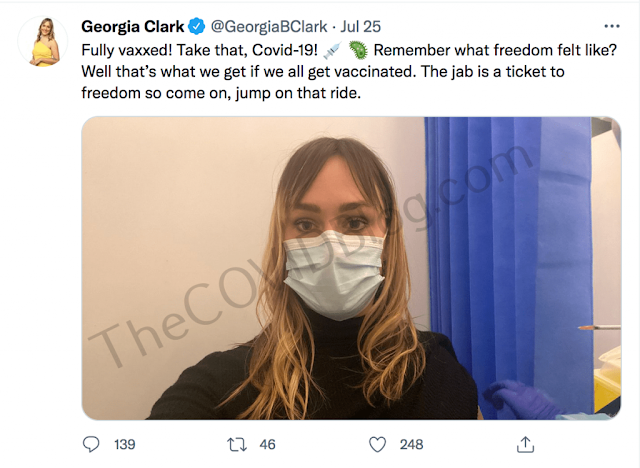Click the Jul 25 timestamp
The image size is (640, 468).
tap(361, 27)
